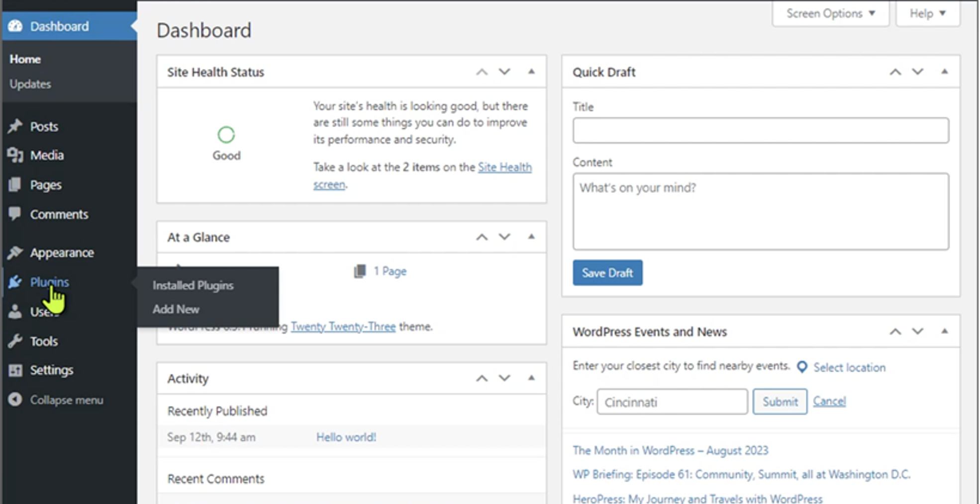The width and height of the screenshot is (980, 504).
Task: Click the Settings sliders icon
Action: tap(15, 370)
